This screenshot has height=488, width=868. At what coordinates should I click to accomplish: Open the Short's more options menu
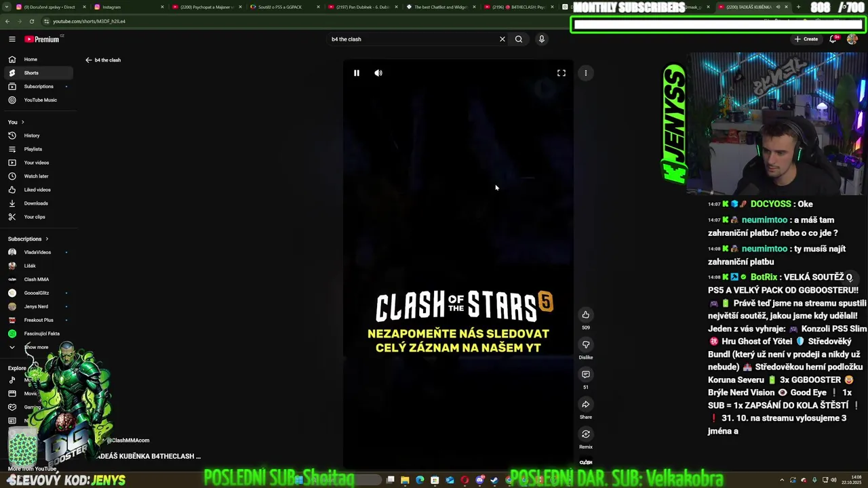pyautogui.click(x=586, y=73)
